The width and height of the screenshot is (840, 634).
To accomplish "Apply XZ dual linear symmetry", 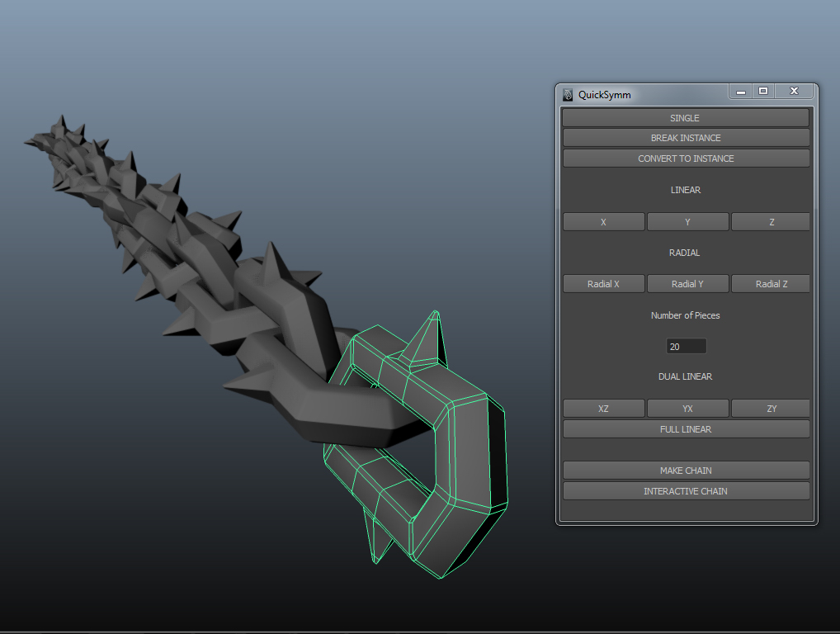I will click(x=603, y=408).
